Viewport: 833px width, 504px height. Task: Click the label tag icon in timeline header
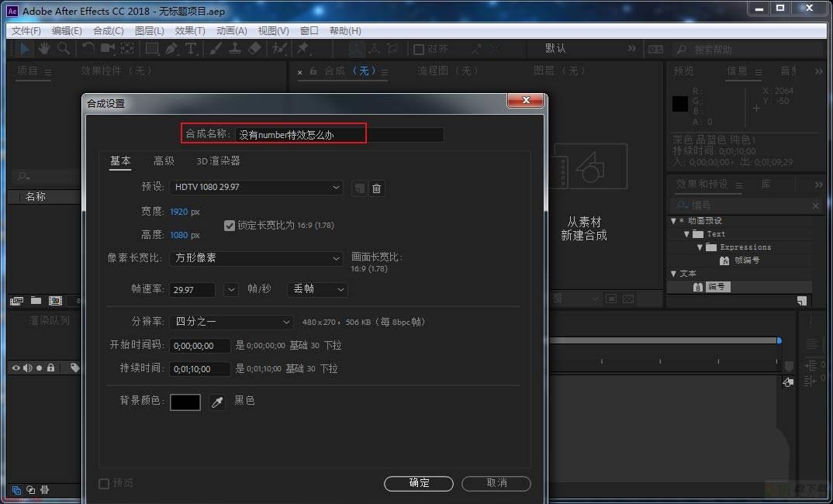[75, 368]
